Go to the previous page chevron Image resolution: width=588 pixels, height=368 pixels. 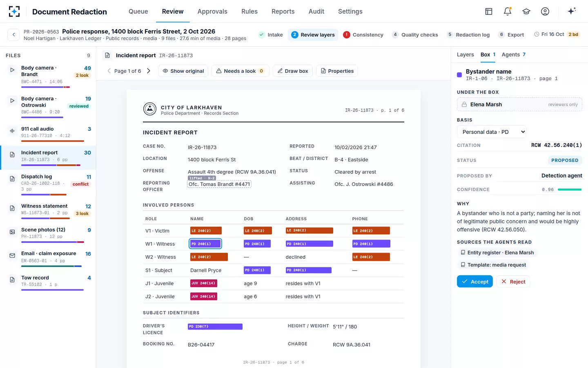(x=109, y=71)
